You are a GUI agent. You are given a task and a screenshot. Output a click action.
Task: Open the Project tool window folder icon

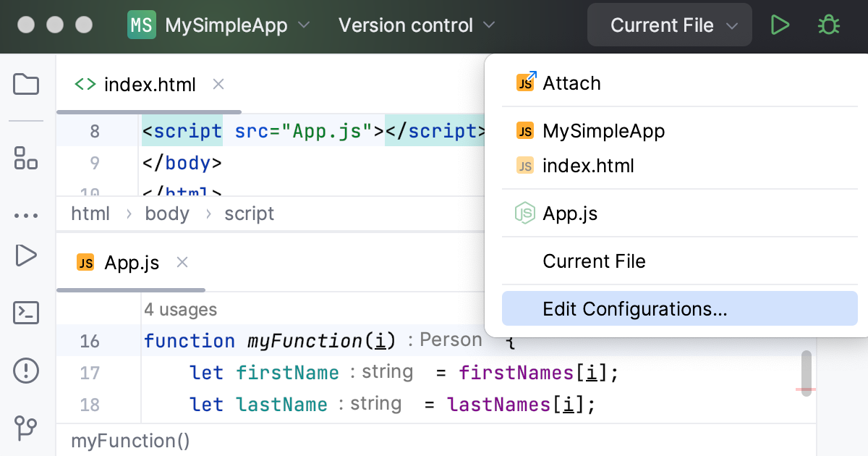point(26,84)
